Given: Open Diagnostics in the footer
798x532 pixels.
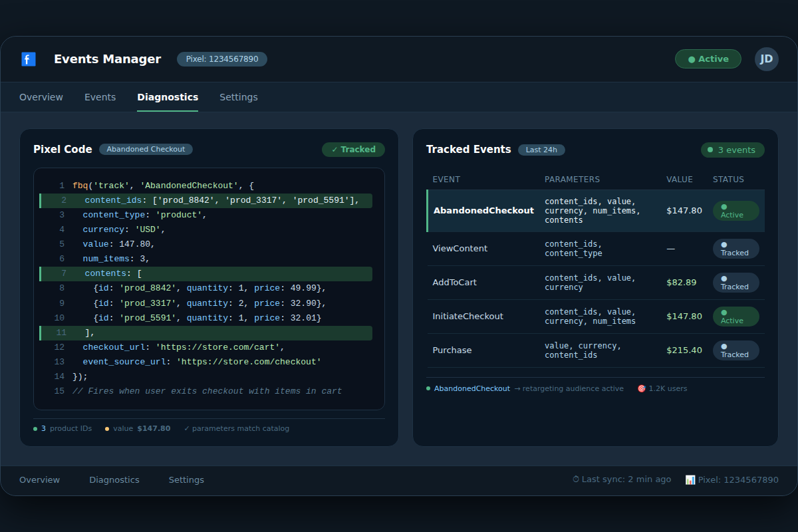Looking at the screenshot, I should point(114,480).
